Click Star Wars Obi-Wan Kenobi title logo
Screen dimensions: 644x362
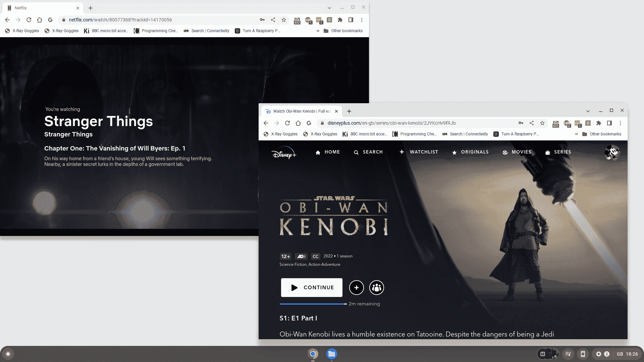point(334,216)
